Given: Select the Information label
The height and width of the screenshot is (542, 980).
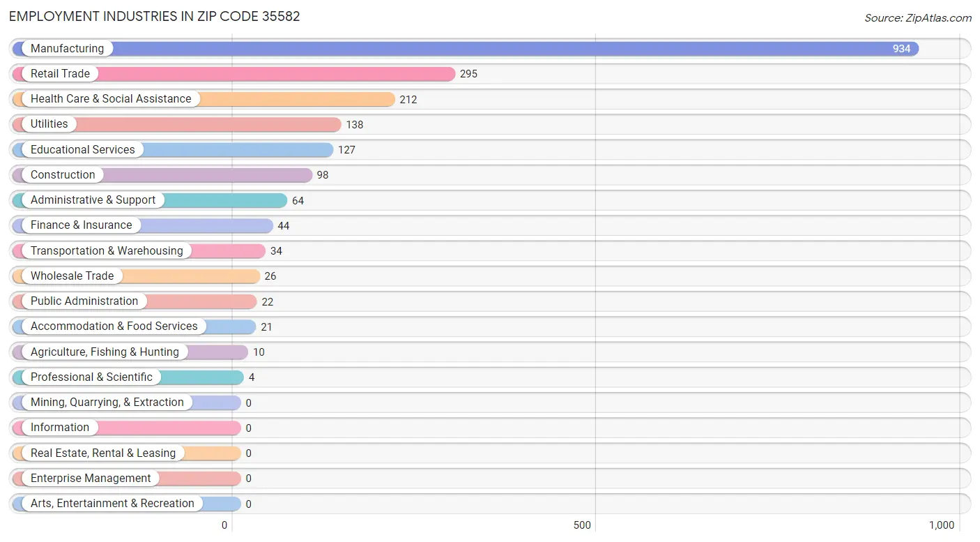Looking at the screenshot, I should 60,428.
